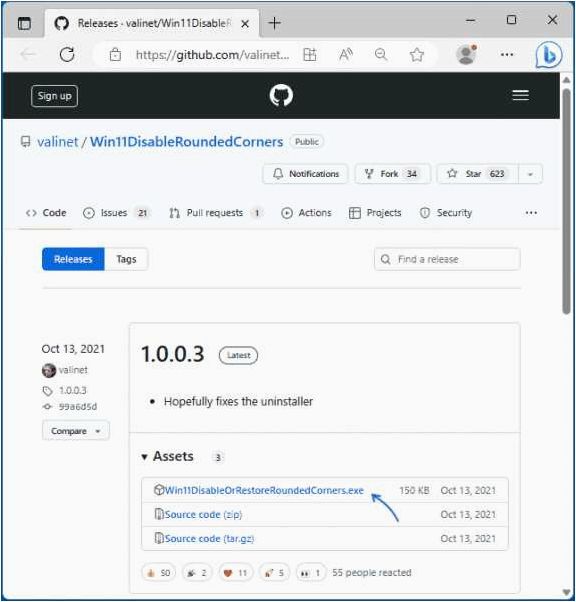Screen dimensions: 576x602
Task: Toggle the rocket reaction with 5
Action: [274, 573]
